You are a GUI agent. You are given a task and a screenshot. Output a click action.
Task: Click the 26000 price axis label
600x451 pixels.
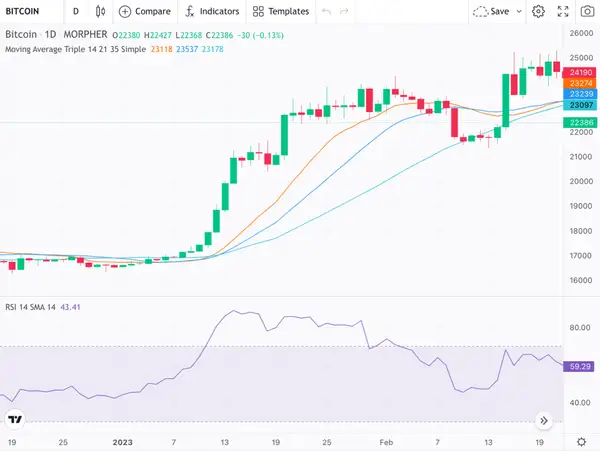click(581, 33)
